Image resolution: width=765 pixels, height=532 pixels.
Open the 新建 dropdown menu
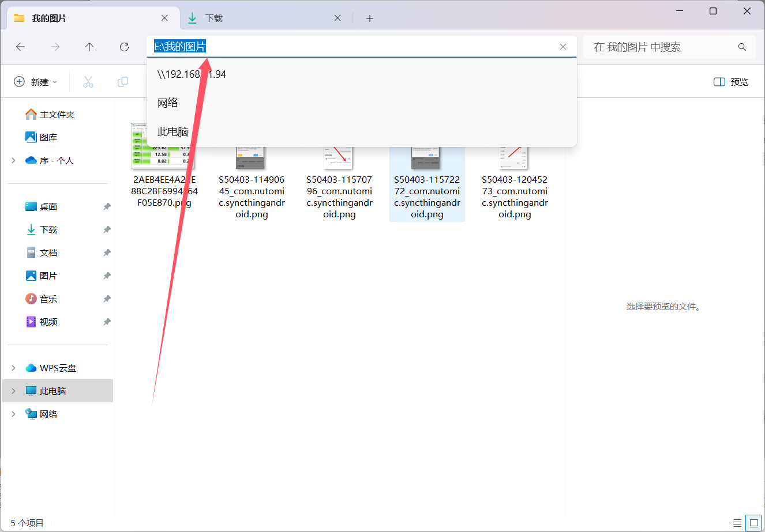coord(36,82)
